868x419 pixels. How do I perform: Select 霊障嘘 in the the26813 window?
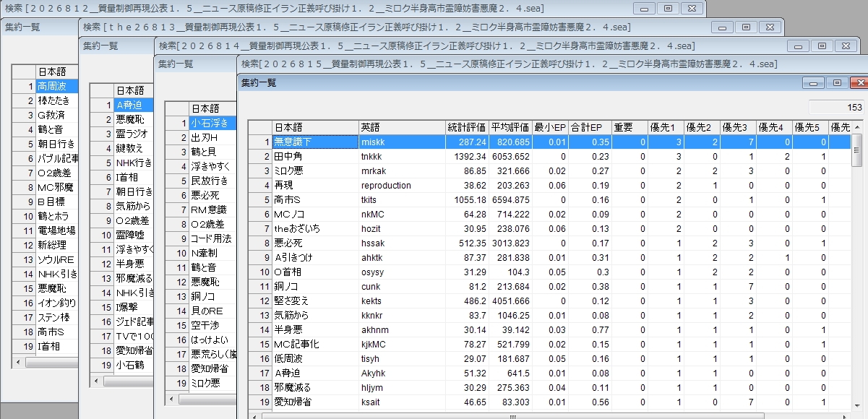point(134,235)
